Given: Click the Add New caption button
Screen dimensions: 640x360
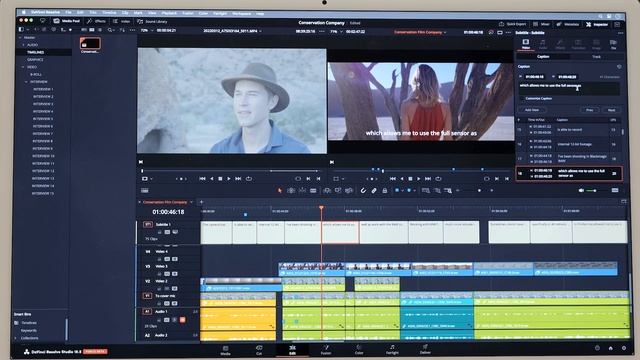Looking at the screenshot, I should click(531, 110).
